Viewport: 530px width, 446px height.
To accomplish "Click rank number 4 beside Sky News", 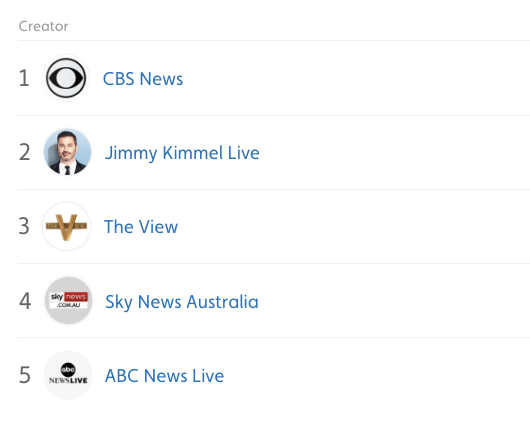I will (25, 301).
